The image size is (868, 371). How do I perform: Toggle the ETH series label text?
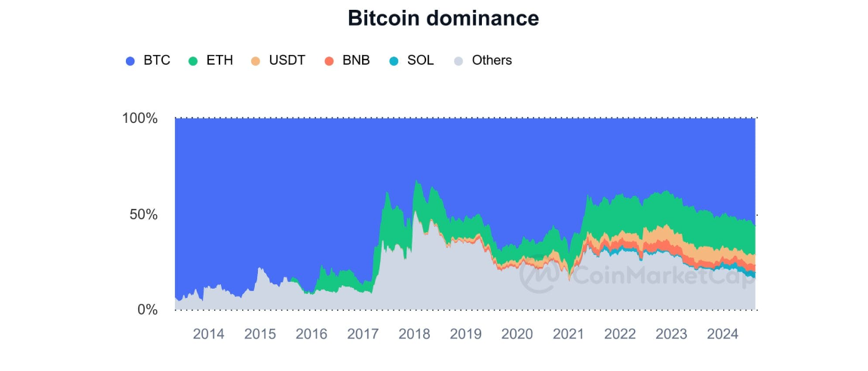pyautogui.click(x=219, y=60)
